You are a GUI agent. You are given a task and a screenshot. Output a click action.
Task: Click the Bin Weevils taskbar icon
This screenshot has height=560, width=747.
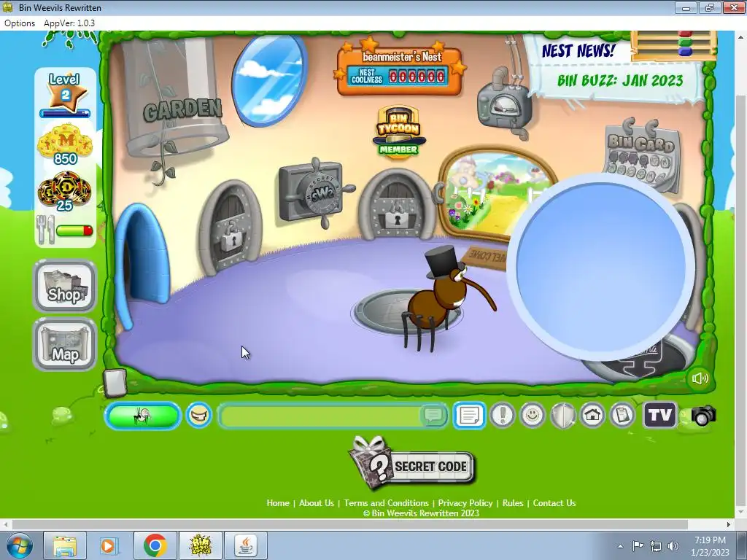(200, 545)
